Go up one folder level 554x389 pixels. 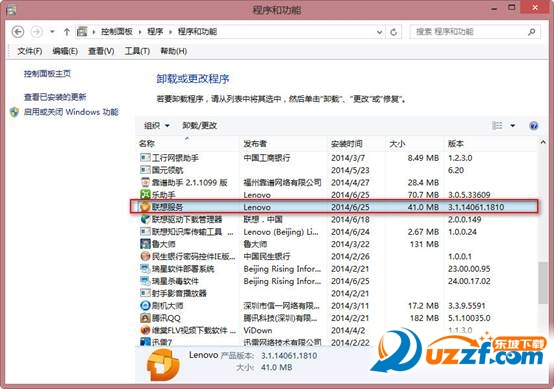[67, 32]
